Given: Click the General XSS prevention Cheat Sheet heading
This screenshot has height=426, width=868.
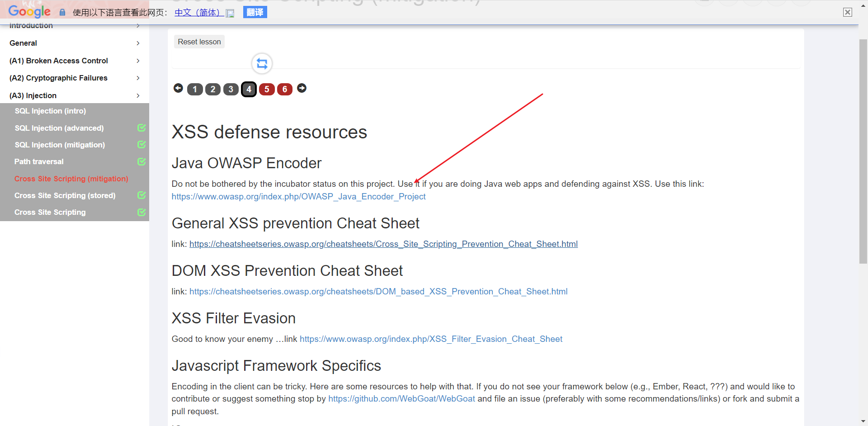Looking at the screenshot, I should click(x=296, y=223).
